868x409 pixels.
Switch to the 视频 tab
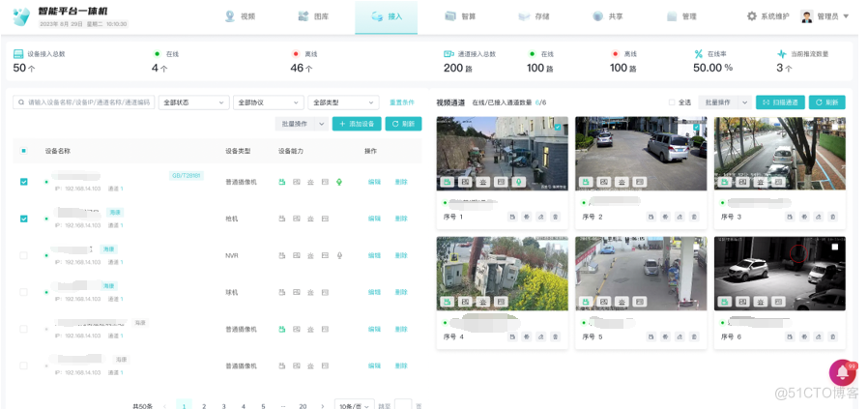[x=241, y=16]
